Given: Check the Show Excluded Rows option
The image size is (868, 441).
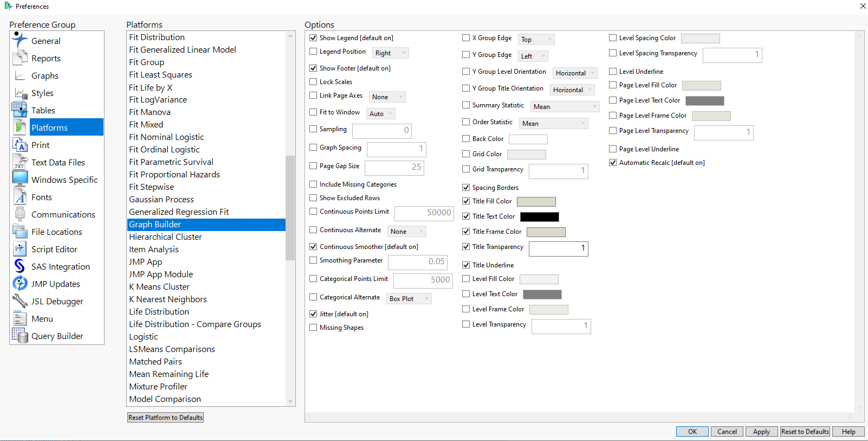Looking at the screenshot, I should [313, 198].
